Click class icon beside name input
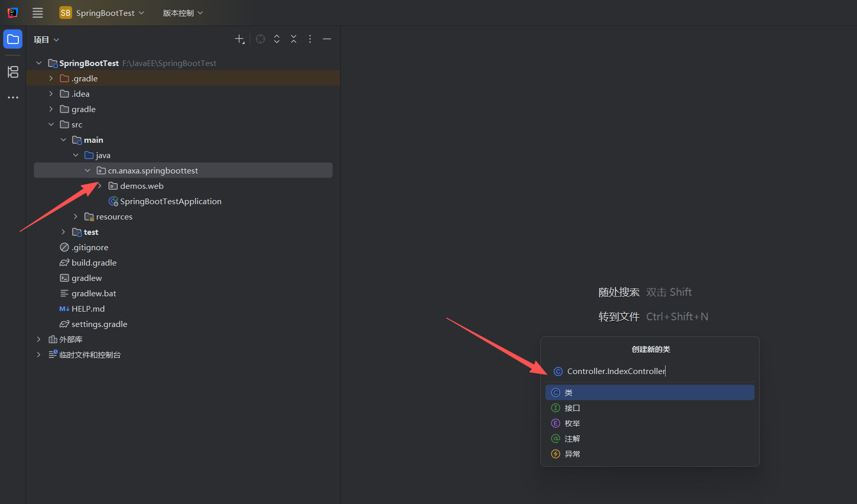Viewport: 857px width, 504px height. (558, 371)
